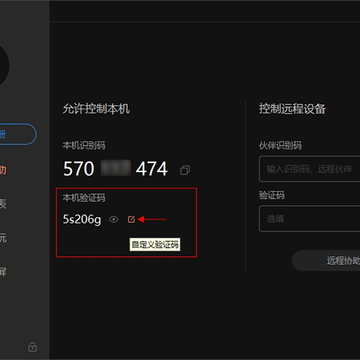Viewport: 360px width, 360px height.
Task: Show or hide the local verification code
Action: click(114, 219)
